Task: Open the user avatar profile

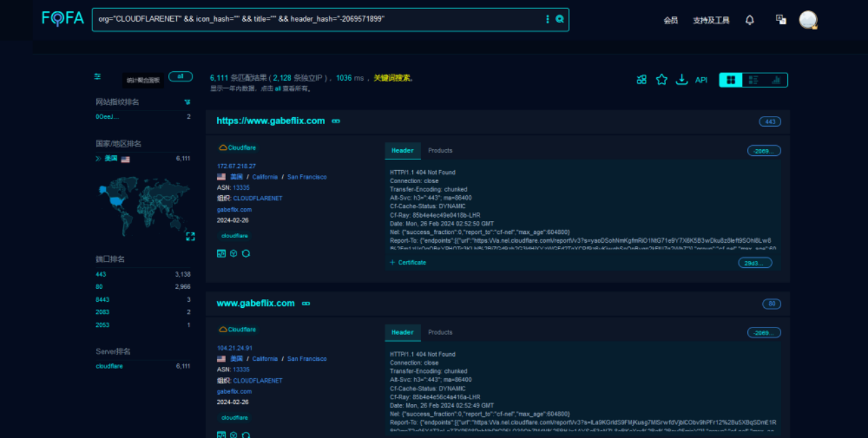Action: click(808, 20)
